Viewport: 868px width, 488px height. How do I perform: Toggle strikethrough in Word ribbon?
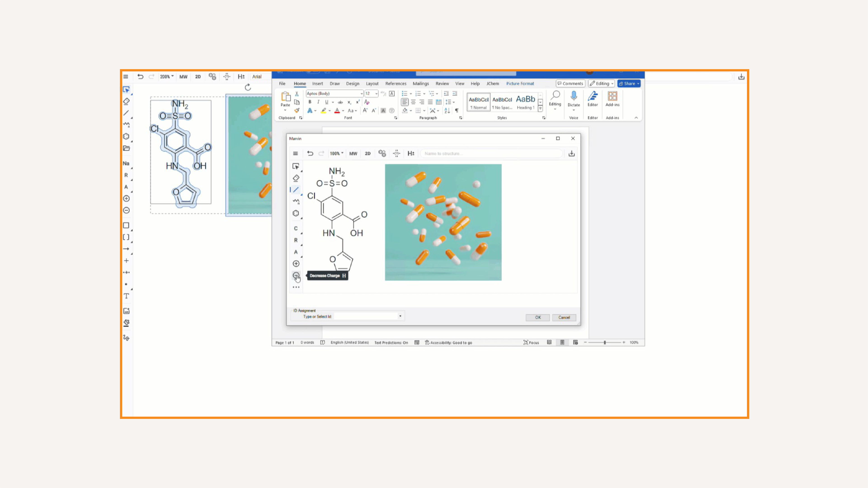[x=340, y=102]
